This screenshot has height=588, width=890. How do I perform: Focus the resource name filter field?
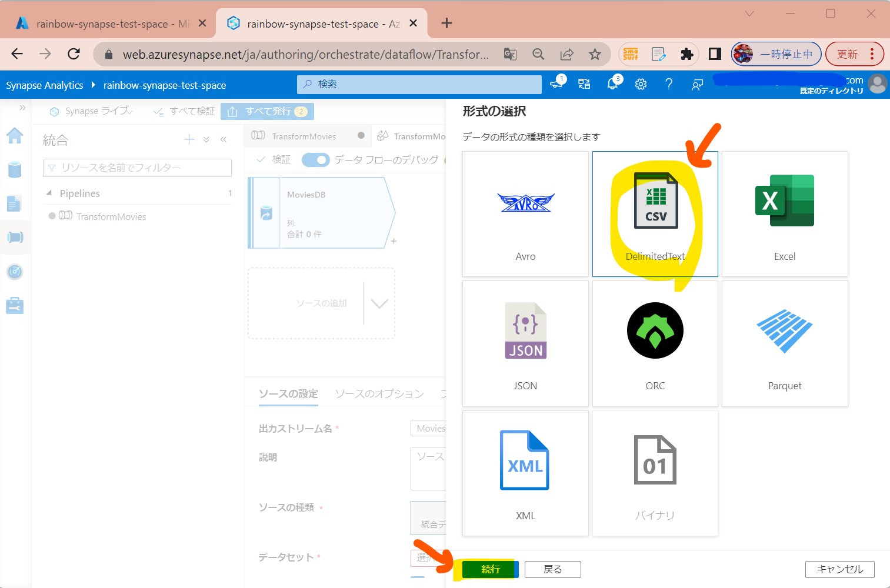pyautogui.click(x=137, y=168)
